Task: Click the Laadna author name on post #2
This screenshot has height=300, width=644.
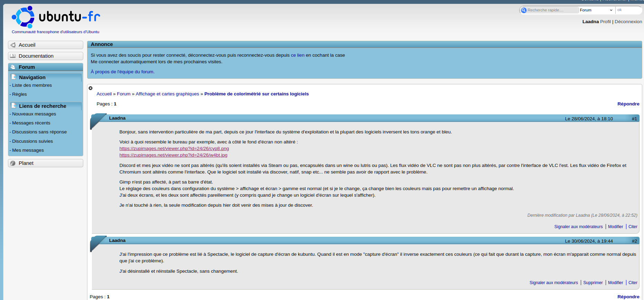Action: [x=117, y=241]
